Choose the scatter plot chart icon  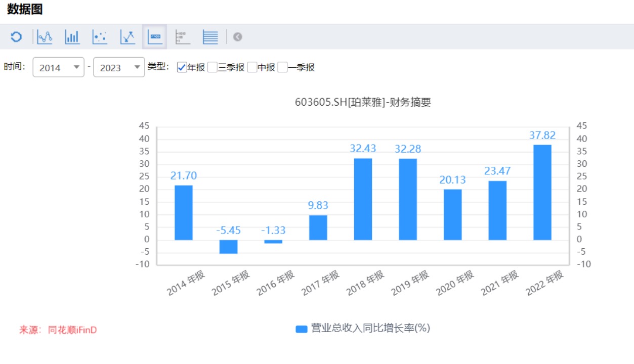(100, 37)
